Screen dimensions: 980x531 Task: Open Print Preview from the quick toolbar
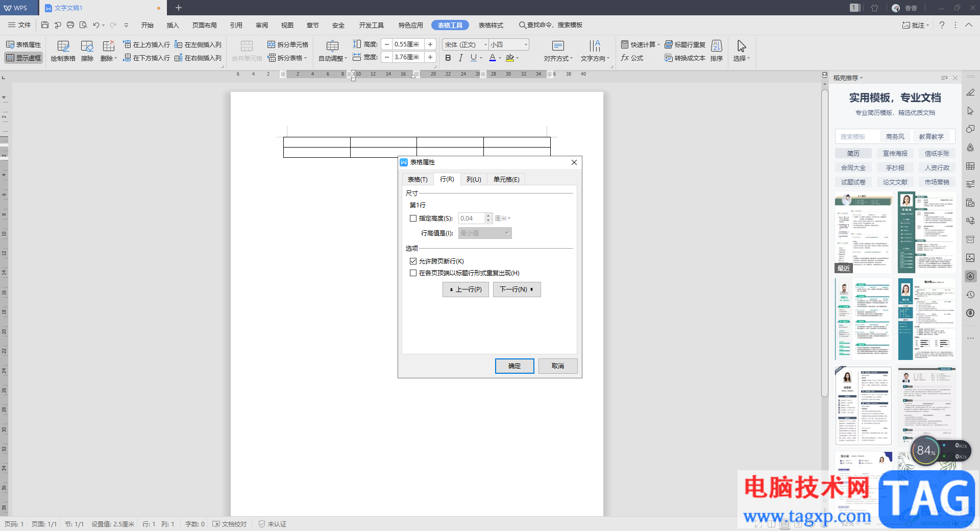coord(83,25)
